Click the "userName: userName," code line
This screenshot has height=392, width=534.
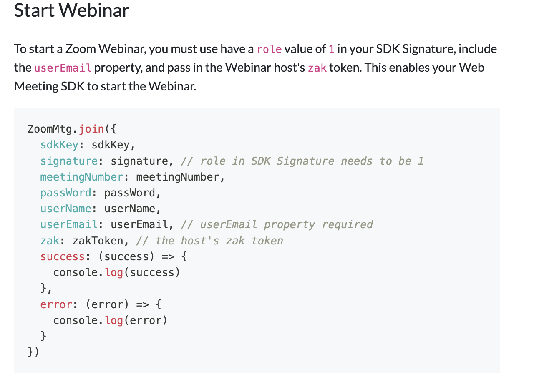(101, 209)
